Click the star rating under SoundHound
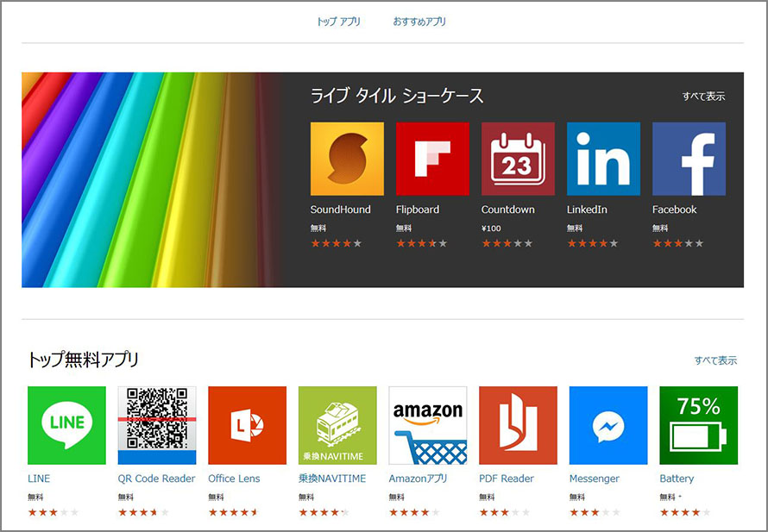 click(336, 243)
